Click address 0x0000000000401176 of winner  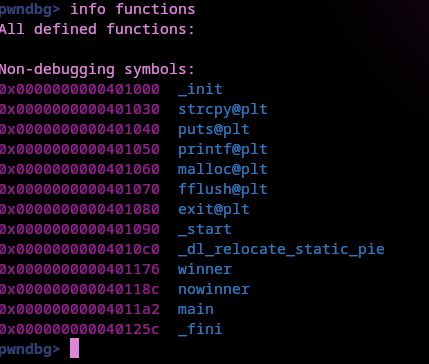[x=79, y=269]
